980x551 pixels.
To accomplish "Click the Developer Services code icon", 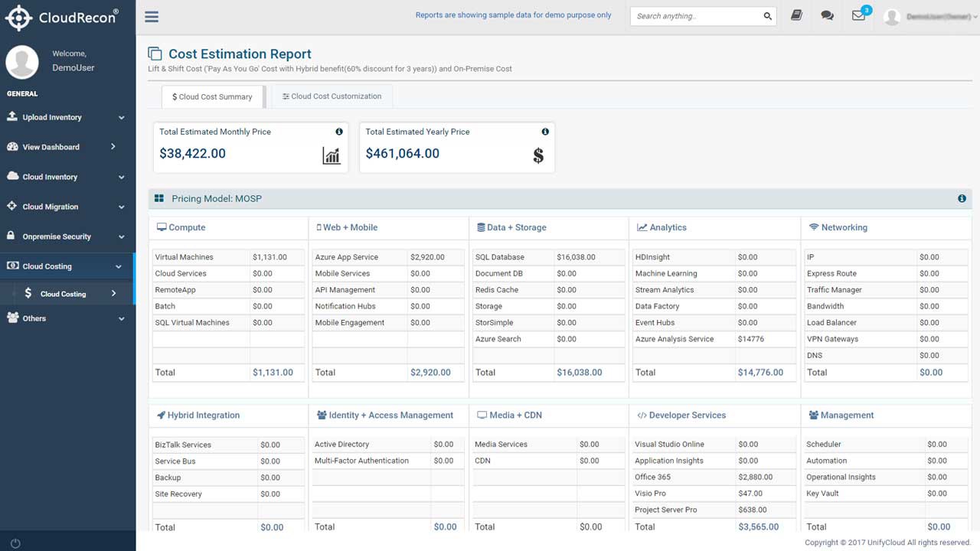I will pyautogui.click(x=642, y=415).
